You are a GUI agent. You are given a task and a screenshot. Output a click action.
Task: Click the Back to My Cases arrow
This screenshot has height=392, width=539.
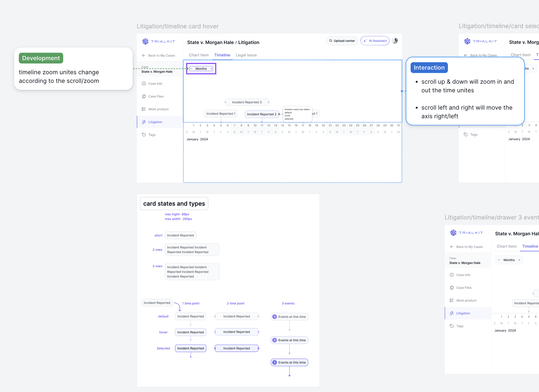(144, 55)
